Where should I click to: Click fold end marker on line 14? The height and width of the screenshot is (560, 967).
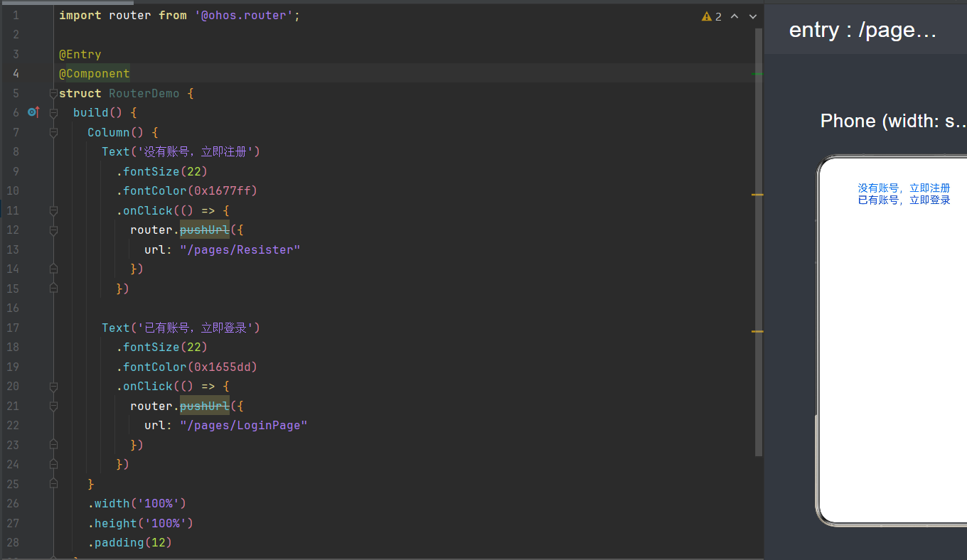[x=53, y=269]
